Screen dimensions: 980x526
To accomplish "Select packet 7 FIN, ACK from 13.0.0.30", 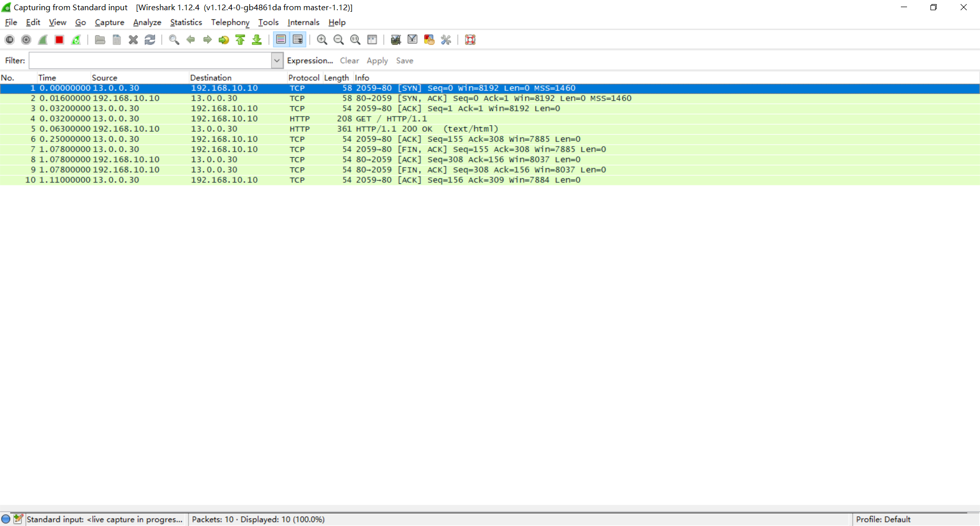I will (x=490, y=150).
